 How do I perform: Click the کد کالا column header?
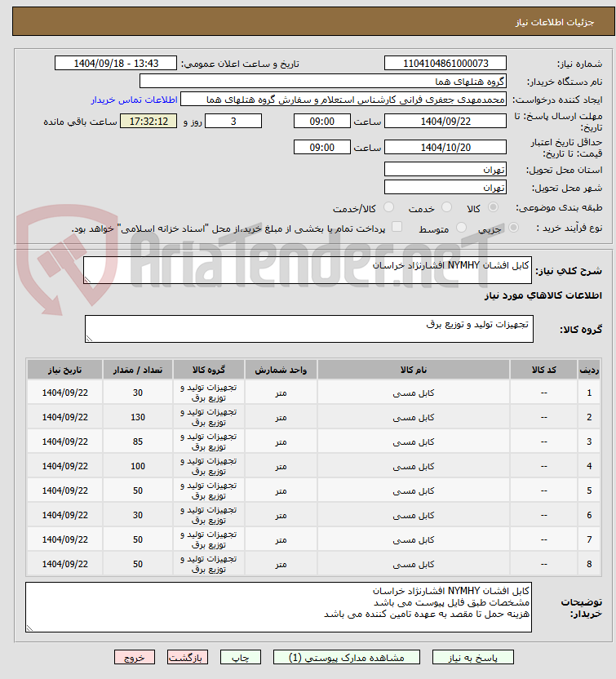click(544, 370)
